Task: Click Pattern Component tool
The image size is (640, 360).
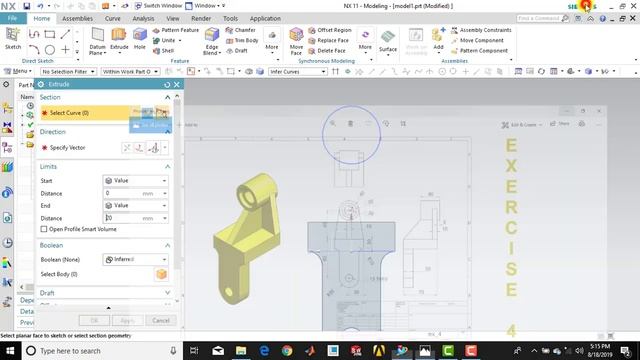Action: pyautogui.click(x=480, y=51)
